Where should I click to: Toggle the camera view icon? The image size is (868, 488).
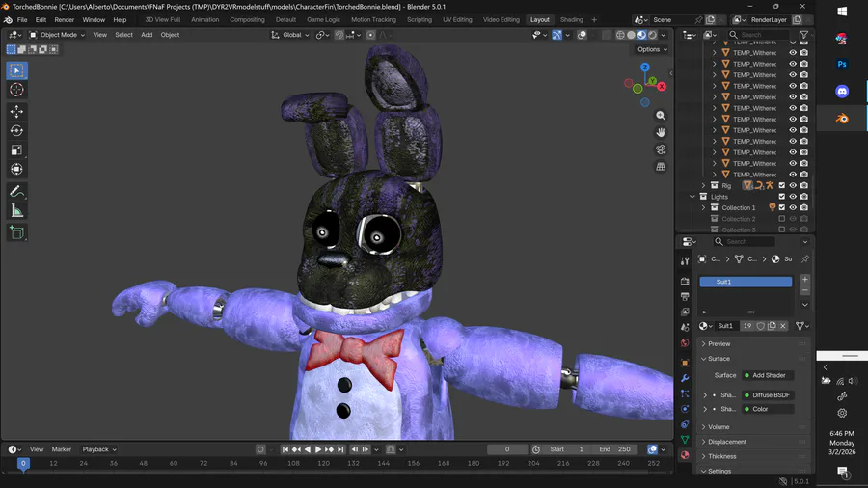click(x=661, y=149)
